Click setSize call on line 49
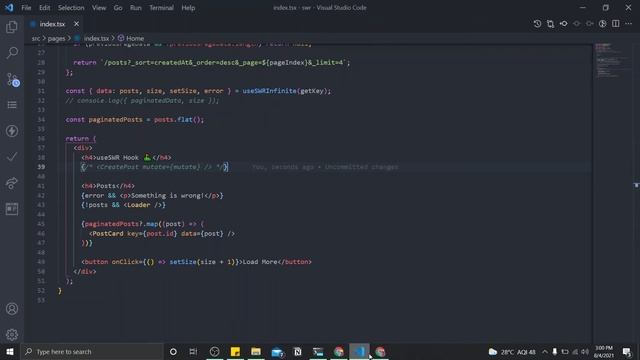Viewport: 640px width, 360px height. coord(183,262)
